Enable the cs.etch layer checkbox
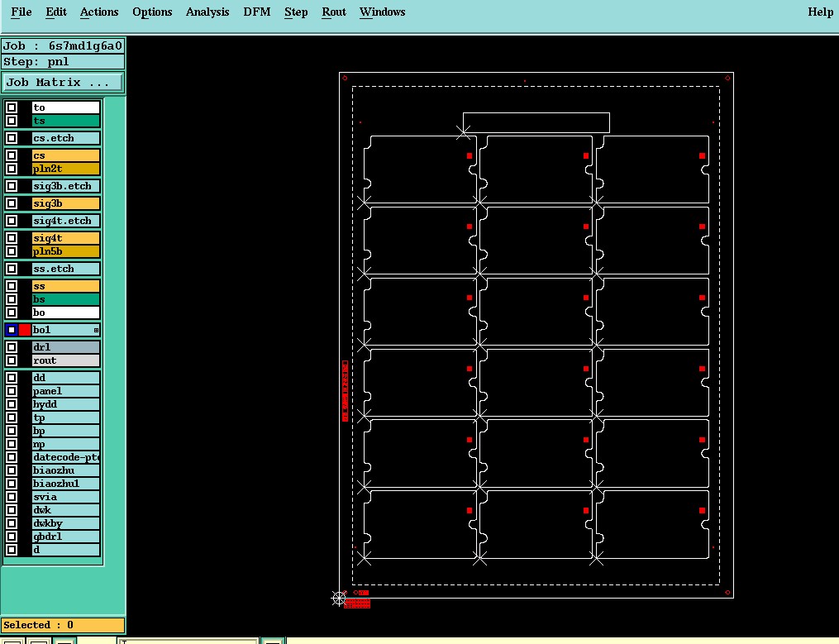The height and width of the screenshot is (644, 839). [x=12, y=138]
